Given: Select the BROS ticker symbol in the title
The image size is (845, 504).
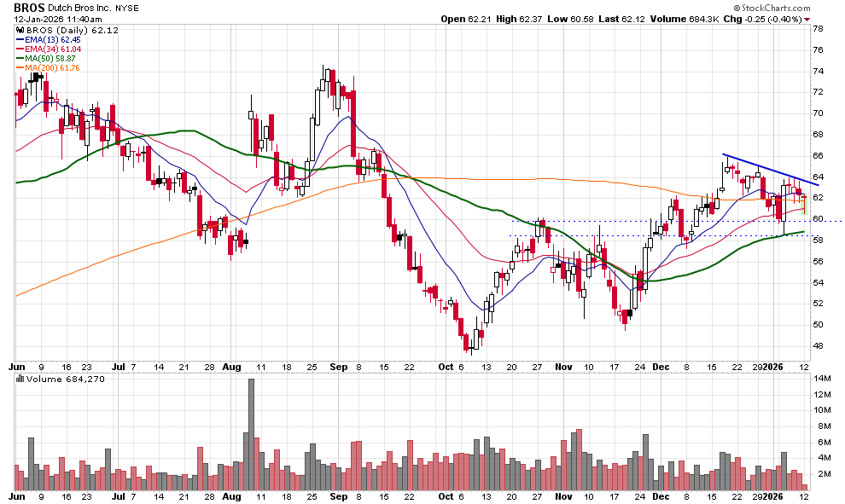Looking at the screenshot, I should click(29, 8).
